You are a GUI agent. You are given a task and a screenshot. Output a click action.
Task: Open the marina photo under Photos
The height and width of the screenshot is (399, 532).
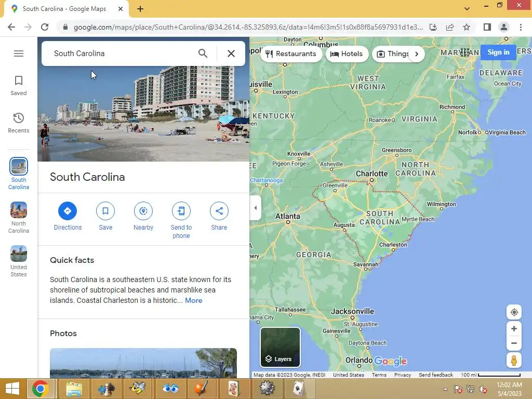coord(143,363)
